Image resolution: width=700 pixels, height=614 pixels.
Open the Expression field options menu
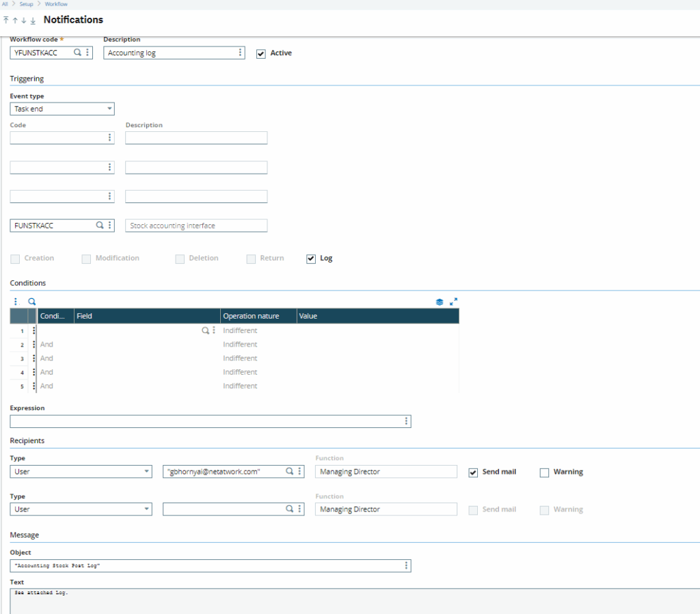[x=407, y=421]
